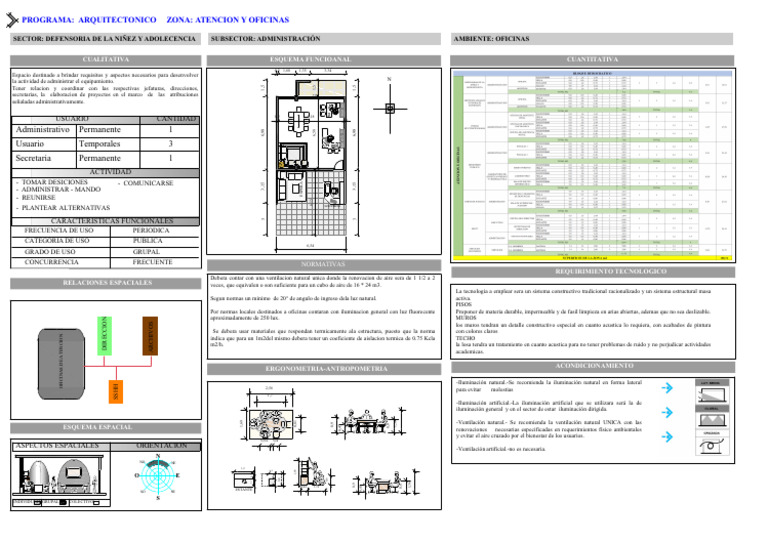
Task: Click the ACONDICIONAMIENTO header
Action: click(x=594, y=366)
